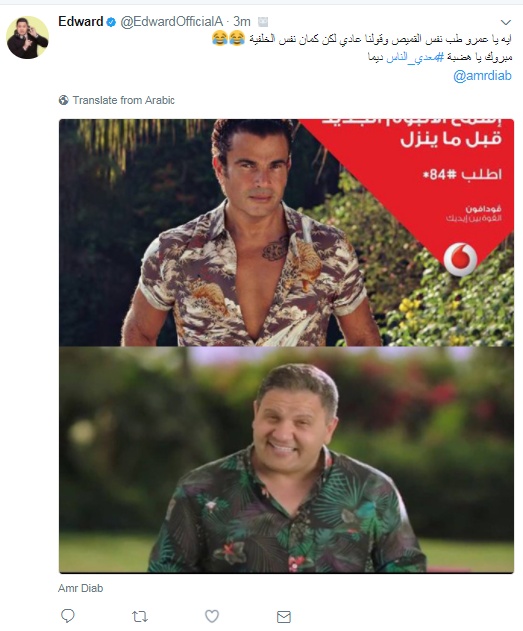Open Edward's profile picture

(x=27, y=37)
